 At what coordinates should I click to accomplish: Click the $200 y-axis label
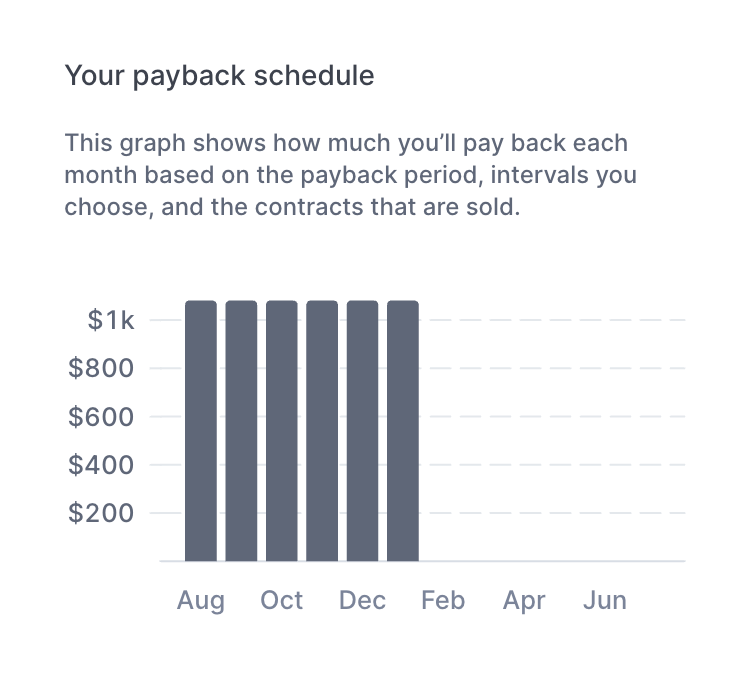pyautogui.click(x=101, y=513)
